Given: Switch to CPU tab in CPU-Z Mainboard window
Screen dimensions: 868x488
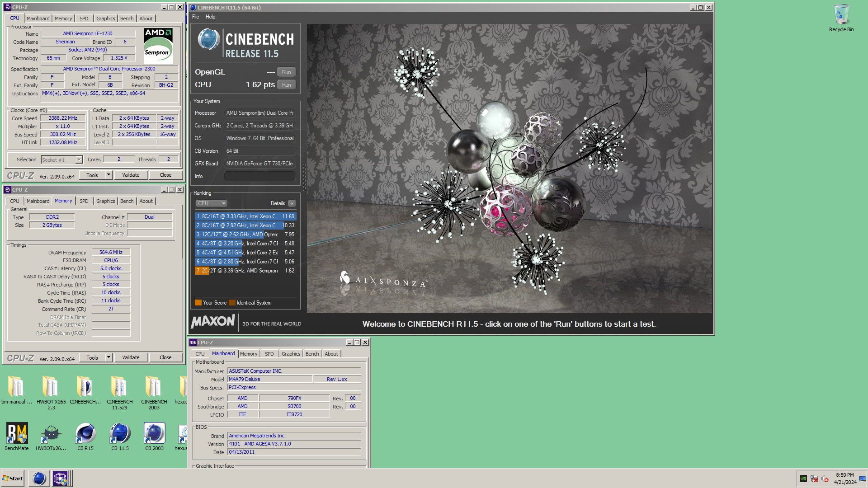Looking at the screenshot, I should (x=200, y=354).
